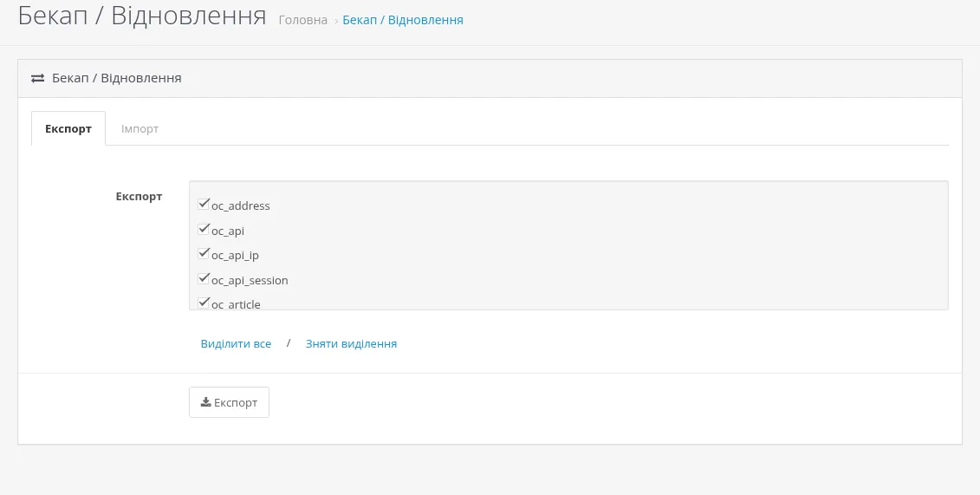Click the bold Експорт field label
980x495 pixels.
tap(139, 196)
